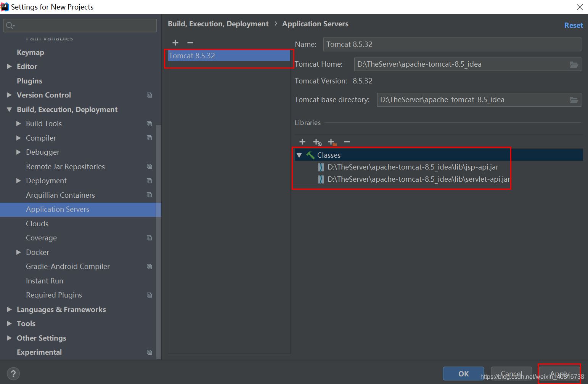
Task: Select Application Servers settings page
Action: coord(80,210)
